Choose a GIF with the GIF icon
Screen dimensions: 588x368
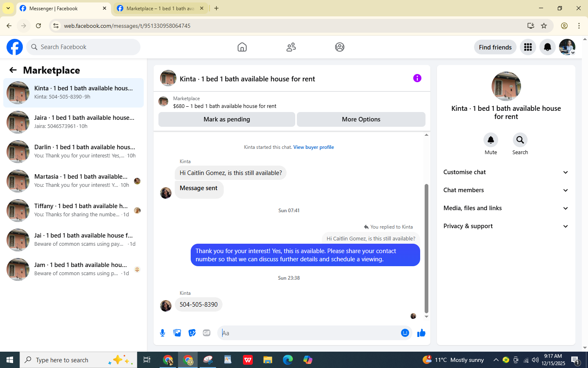207,333
